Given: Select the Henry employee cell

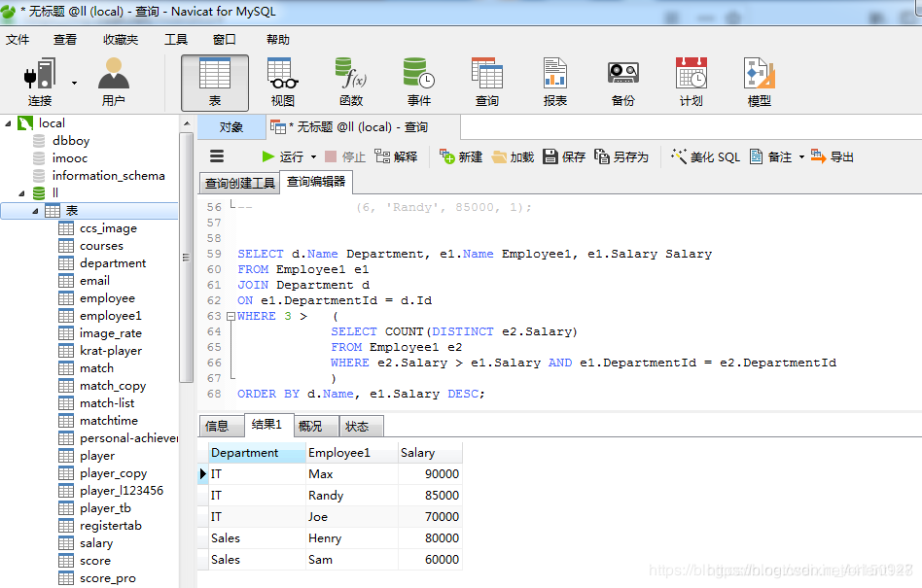Looking at the screenshot, I should (352, 538).
